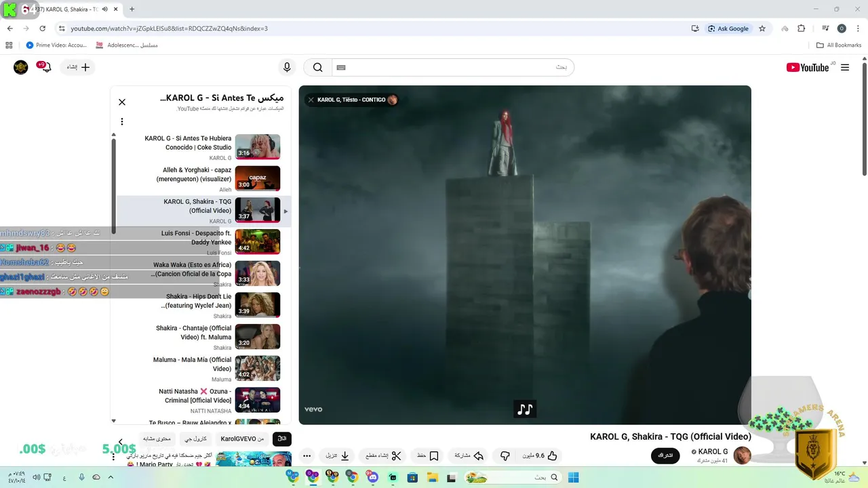868x488 pixels.
Task: Play Shakira - Chantaje thumbnail
Action: (258, 337)
